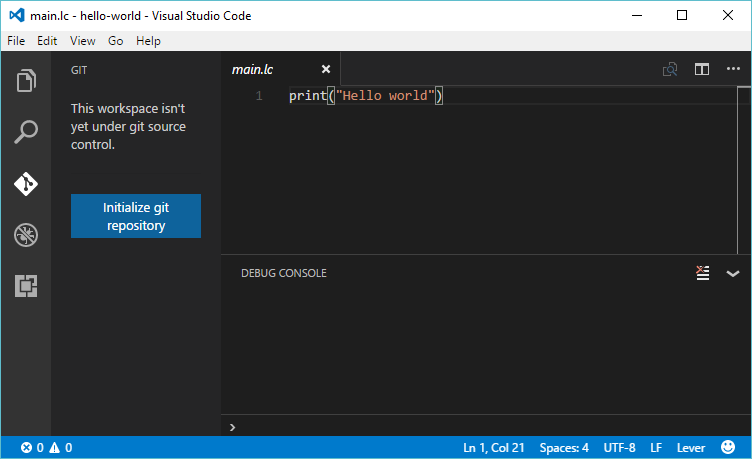Click Initialize git repository button
This screenshot has height=459, width=752.
pos(136,216)
